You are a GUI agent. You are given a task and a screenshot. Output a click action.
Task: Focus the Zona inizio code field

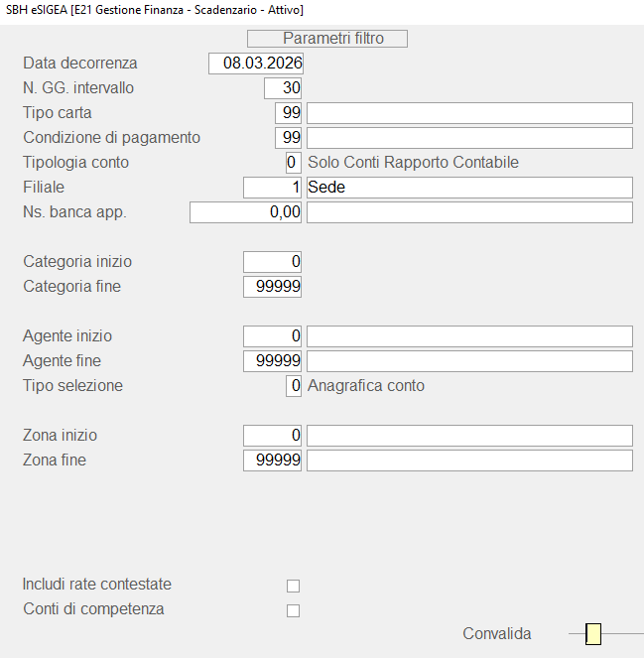pos(273,436)
